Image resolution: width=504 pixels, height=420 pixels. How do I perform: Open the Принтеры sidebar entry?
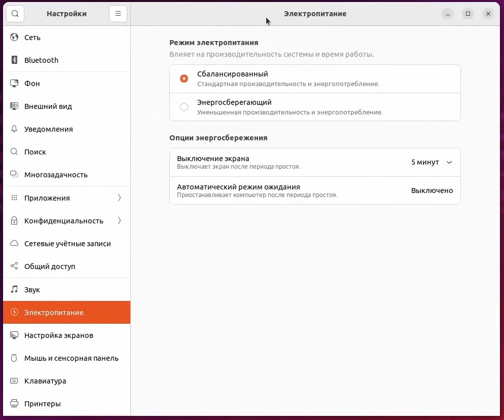pos(66,404)
